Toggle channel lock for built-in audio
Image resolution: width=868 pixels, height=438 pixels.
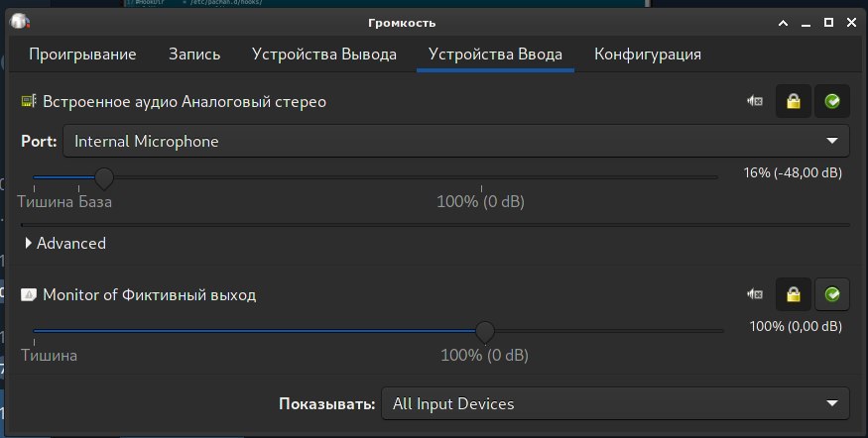[x=794, y=101]
